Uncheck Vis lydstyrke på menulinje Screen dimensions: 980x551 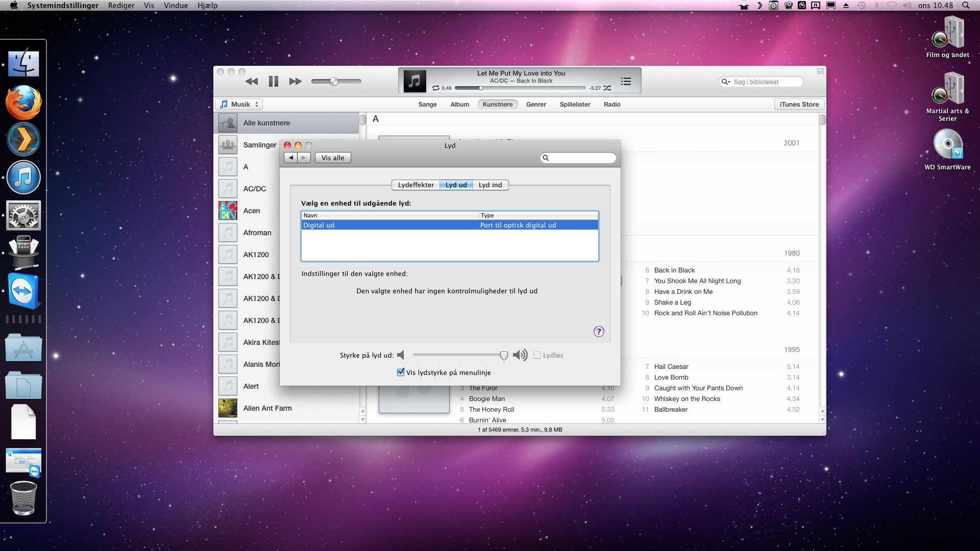click(x=401, y=372)
